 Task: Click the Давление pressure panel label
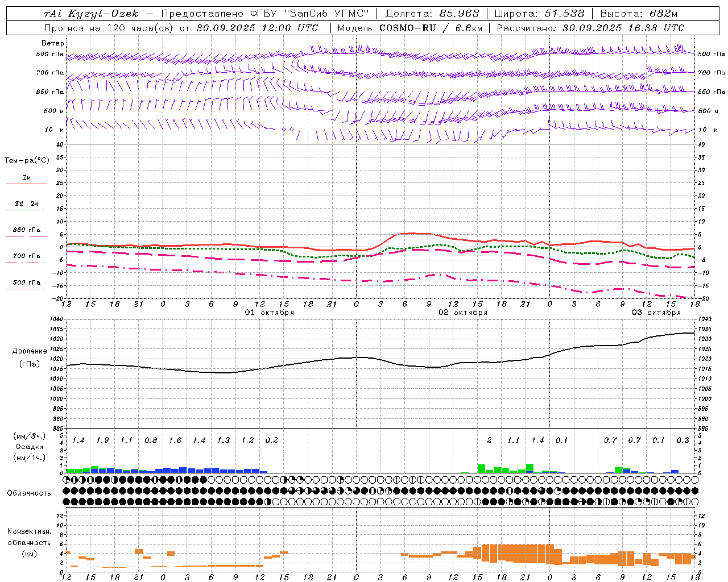tap(30, 351)
